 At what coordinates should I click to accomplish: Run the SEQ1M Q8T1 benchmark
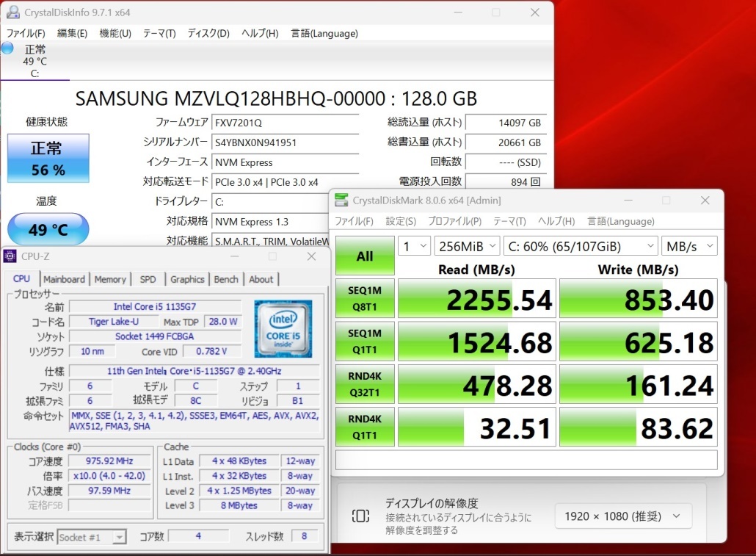click(x=365, y=298)
